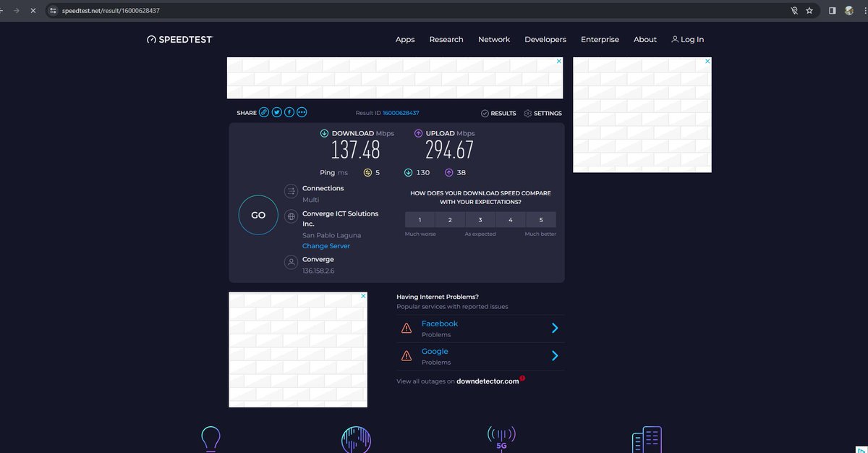Click the buildings icon at page bottom
This screenshot has width=868, height=453.
click(x=647, y=440)
